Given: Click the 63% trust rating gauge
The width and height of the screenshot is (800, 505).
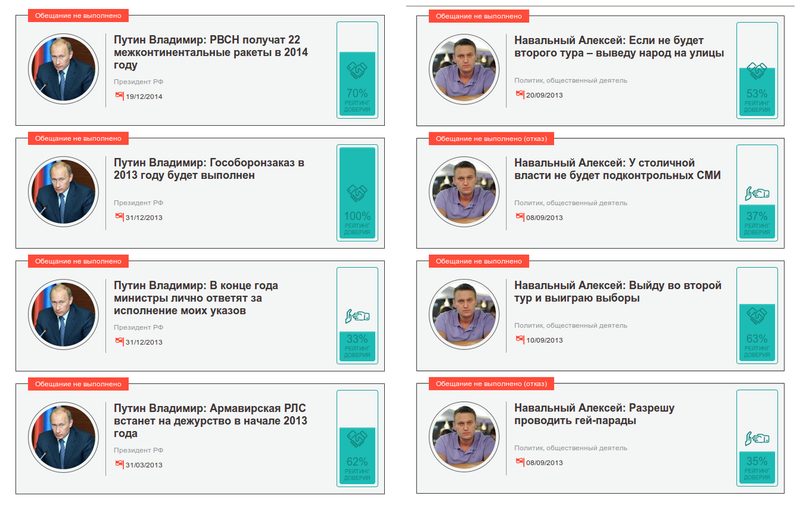Looking at the screenshot, I should coord(757,315).
